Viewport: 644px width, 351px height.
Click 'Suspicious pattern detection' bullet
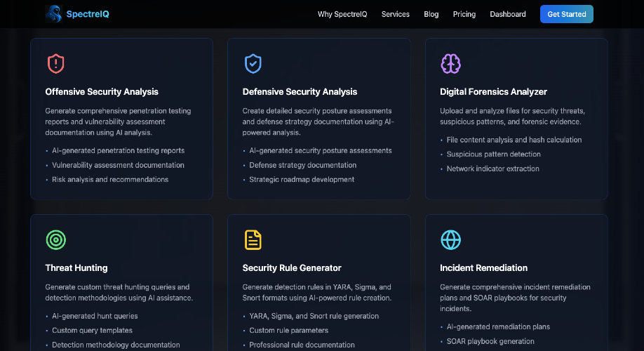coord(494,154)
